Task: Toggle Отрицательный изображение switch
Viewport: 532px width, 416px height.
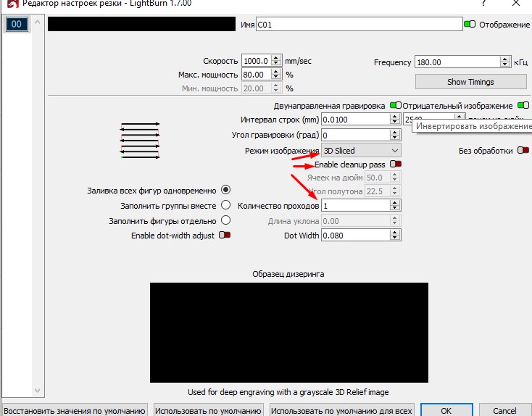Action: 523,106
